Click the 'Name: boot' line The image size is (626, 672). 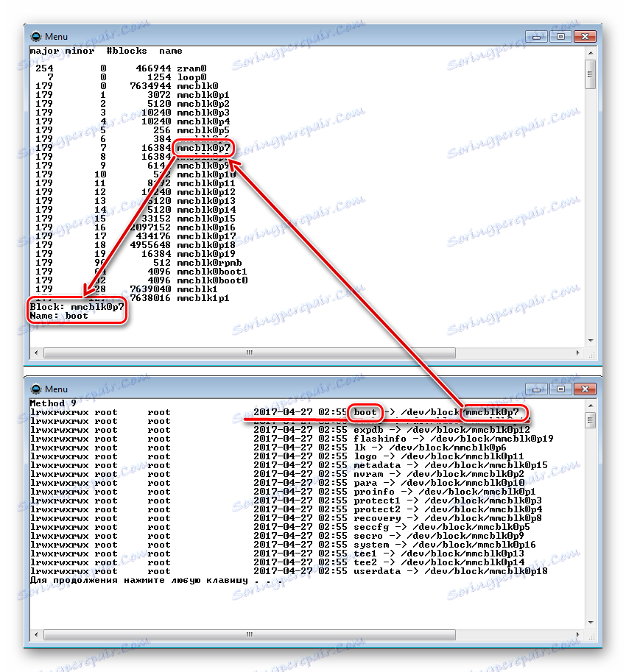(59, 316)
